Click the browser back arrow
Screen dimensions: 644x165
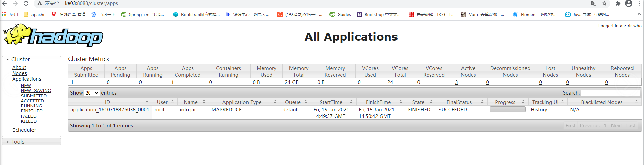tap(4, 3)
